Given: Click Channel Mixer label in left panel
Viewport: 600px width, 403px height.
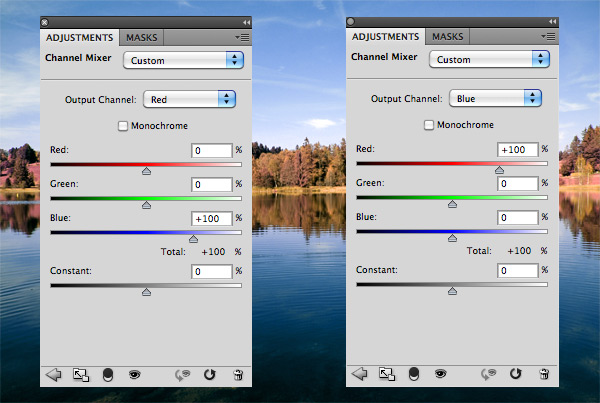Looking at the screenshot, I should (78, 58).
